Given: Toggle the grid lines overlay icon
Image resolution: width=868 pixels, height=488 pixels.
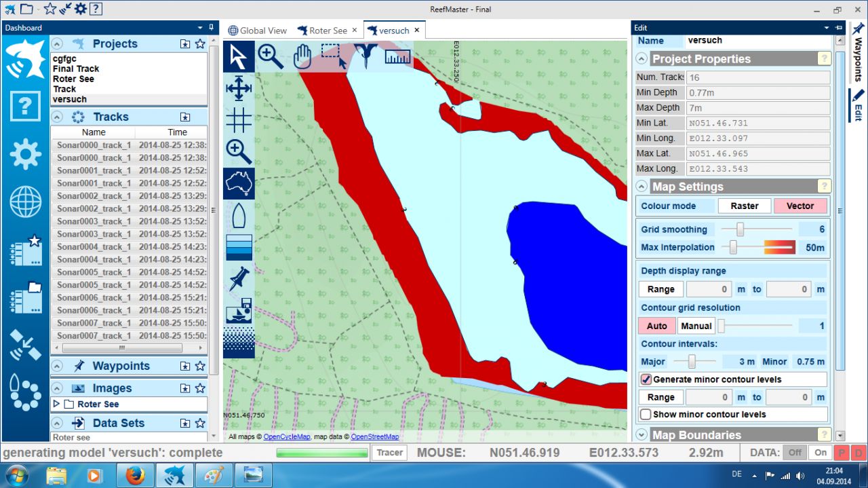Looking at the screenshot, I should click(x=239, y=120).
